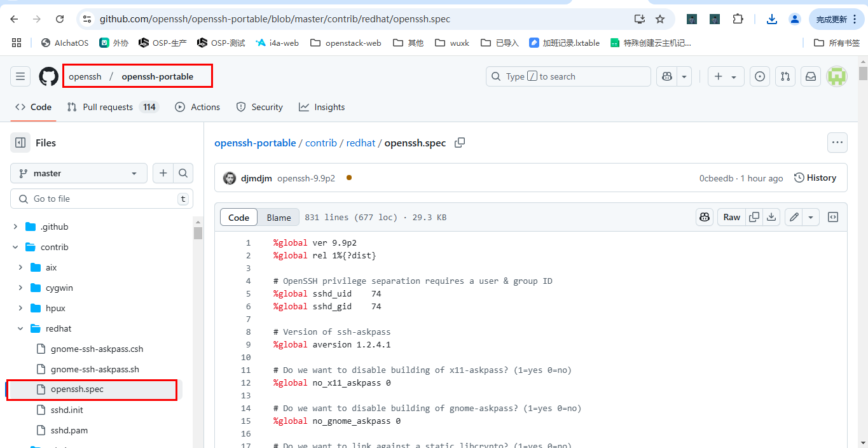Image resolution: width=868 pixels, height=448 pixels.
Task: Open the hamburger navigation menu
Action: (x=20, y=76)
